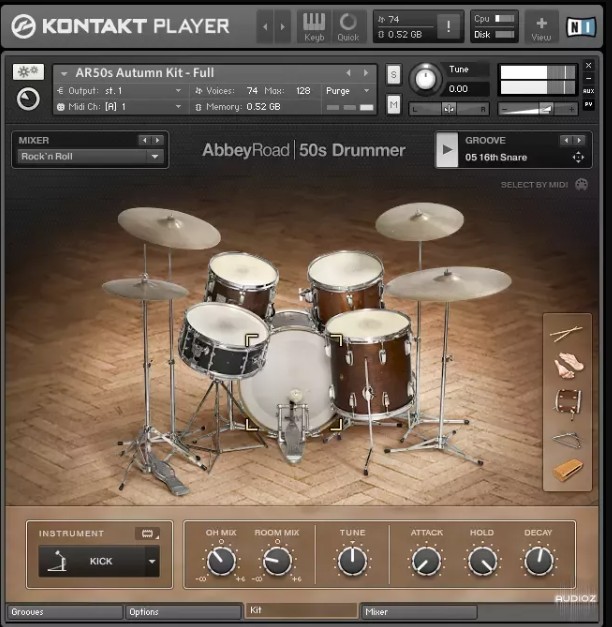The width and height of the screenshot is (612, 627).
Task: Choose the hand claps icon
Action: click(567, 367)
